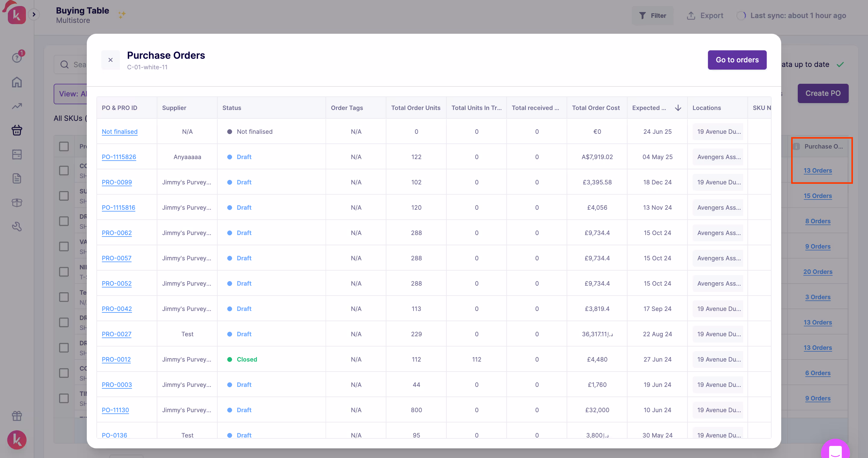Open the analytics trend icon in sidebar
The width and height of the screenshot is (868, 458).
click(17, 106)
